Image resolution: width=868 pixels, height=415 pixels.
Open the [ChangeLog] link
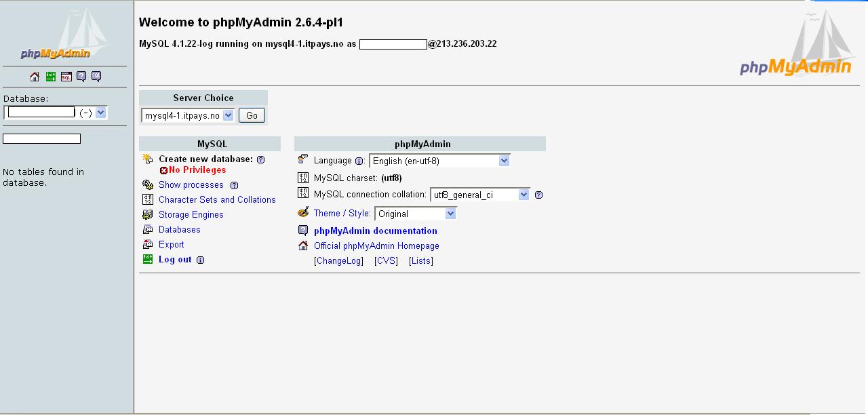click(338, 260)
